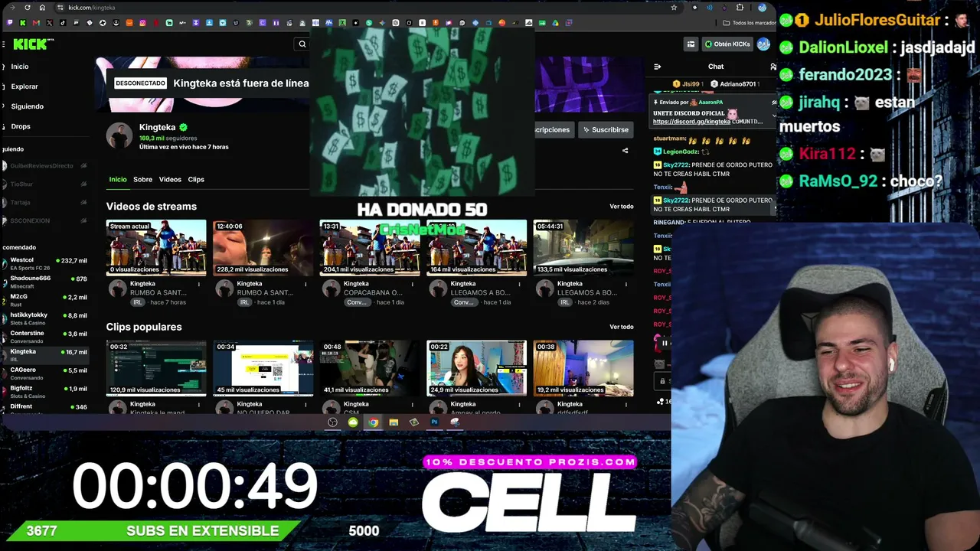The image size is (980, 551).
Task: Open M2cG's Rust channel in sidebar
Action: [x=46, y=300]
